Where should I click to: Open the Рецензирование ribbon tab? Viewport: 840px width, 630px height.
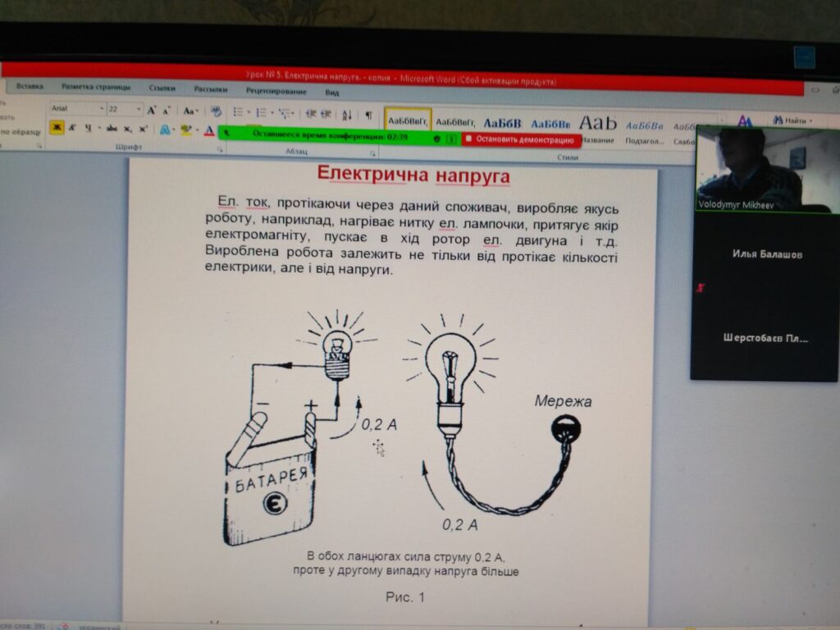276,91
